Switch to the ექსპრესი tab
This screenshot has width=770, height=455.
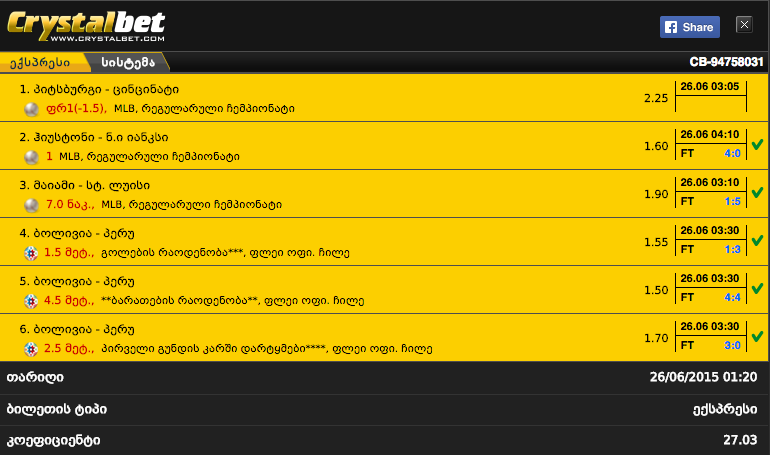click(x=40, y=63)
